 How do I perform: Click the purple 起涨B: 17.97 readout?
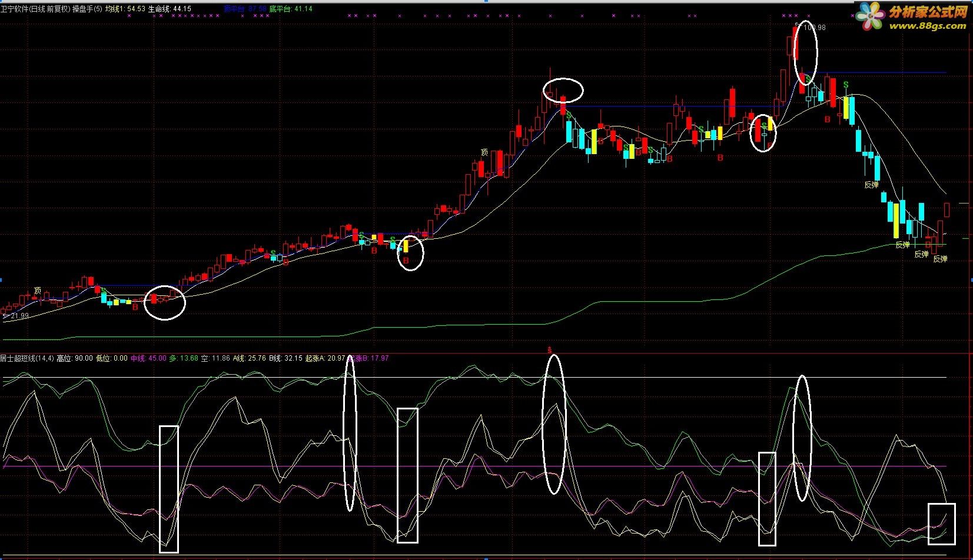click(368, 358)
